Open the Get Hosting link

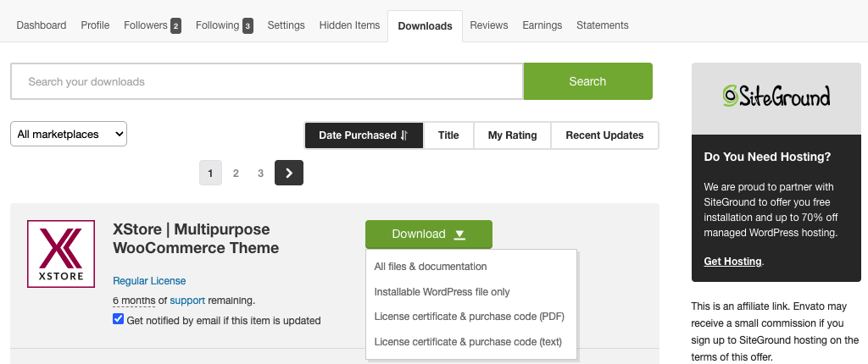pyautogui.click(x=732, y=262)
